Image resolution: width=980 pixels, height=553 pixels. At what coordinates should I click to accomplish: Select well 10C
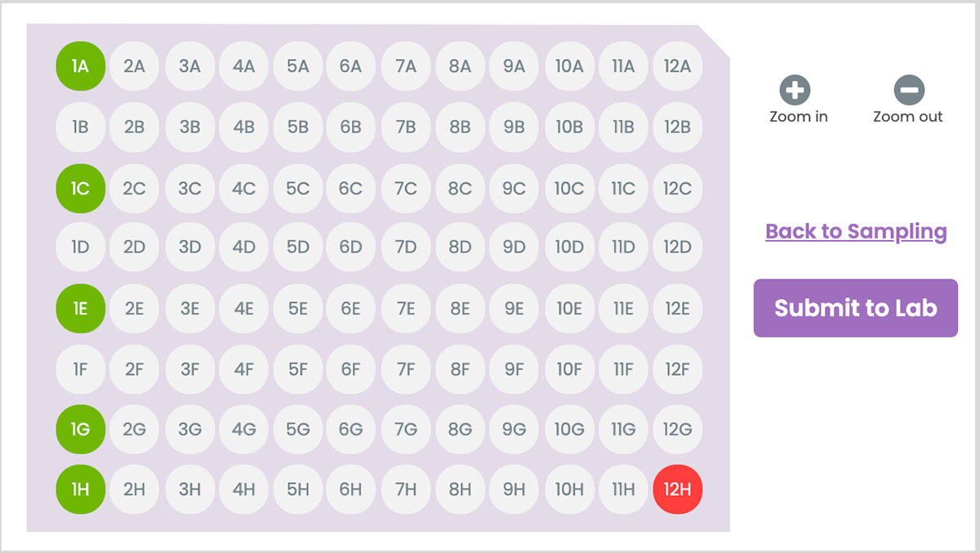[569, 188]
